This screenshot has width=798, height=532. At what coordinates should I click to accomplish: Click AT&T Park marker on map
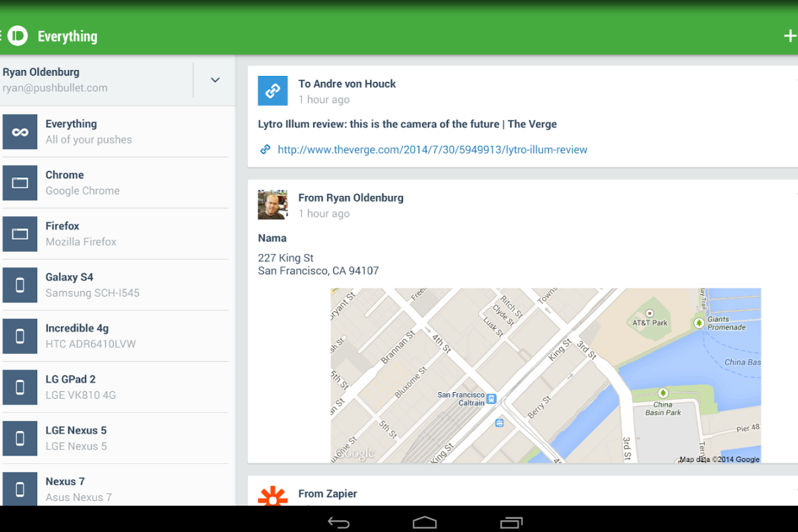pos(650,313)
